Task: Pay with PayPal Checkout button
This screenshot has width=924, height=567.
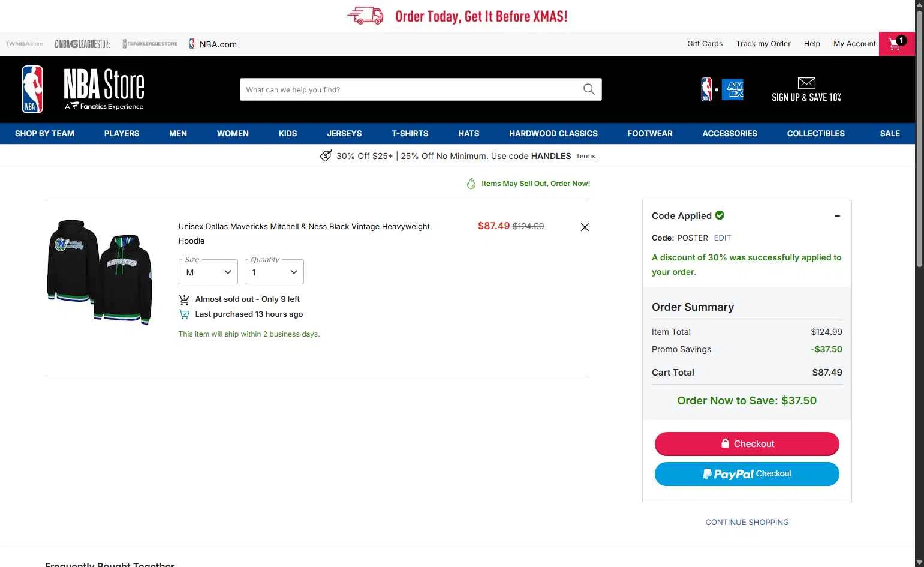Action: 747,474
